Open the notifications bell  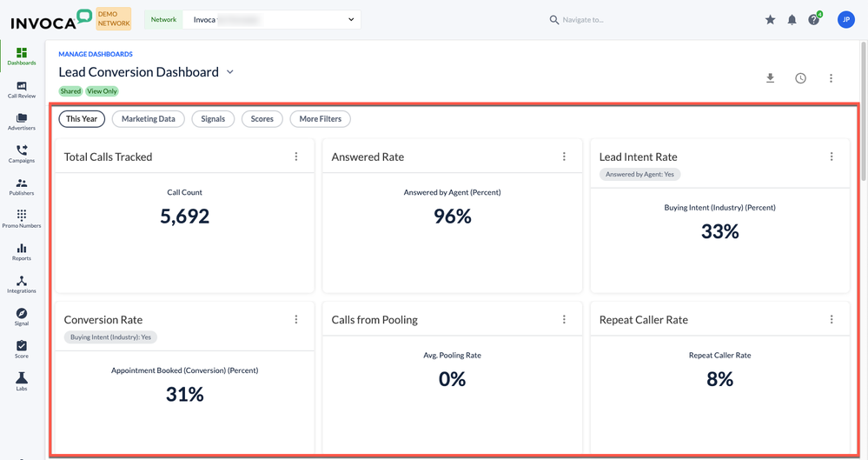coord(792,20)
